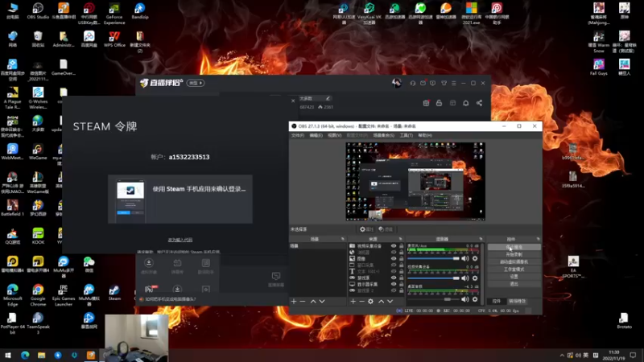Pop out the 场景 dock panel icon
Viewport: 644px width, 362px height.
[343, 239]
